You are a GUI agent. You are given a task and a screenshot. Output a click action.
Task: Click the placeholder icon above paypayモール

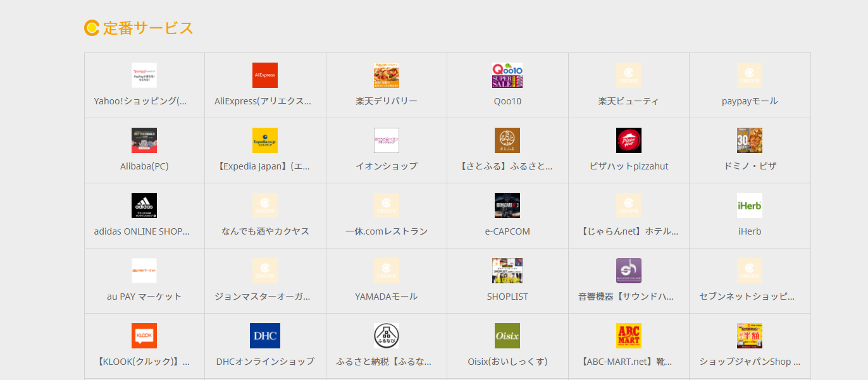[750, 75]
